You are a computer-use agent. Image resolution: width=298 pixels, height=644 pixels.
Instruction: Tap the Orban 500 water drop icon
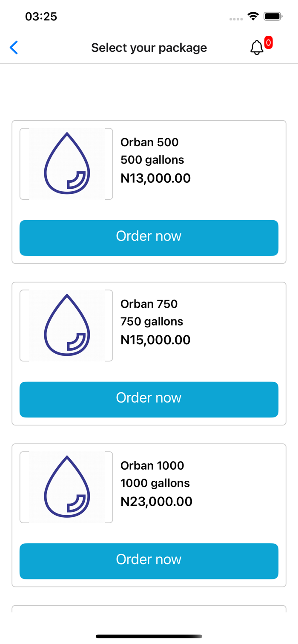pos(67,164)
